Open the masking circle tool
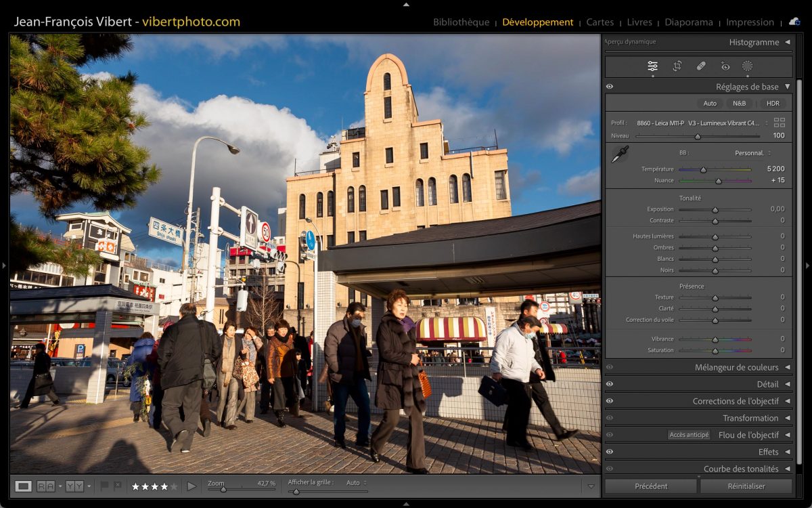This screenshot has width=812, height=508. click(x=748, y=66)
